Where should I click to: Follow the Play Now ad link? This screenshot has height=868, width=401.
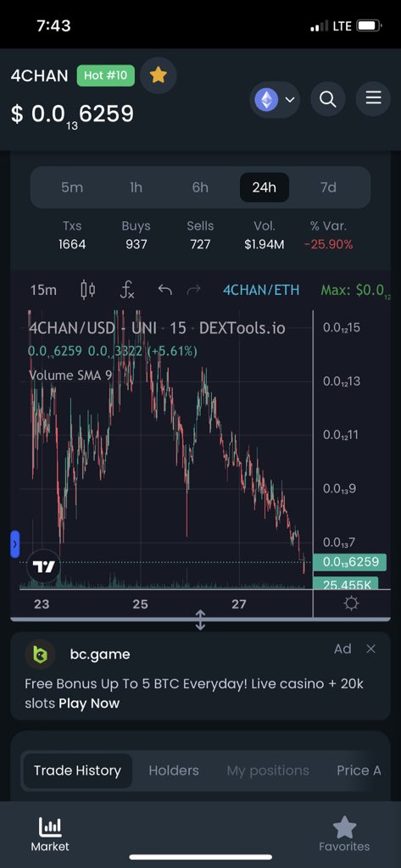click(89, 704)
